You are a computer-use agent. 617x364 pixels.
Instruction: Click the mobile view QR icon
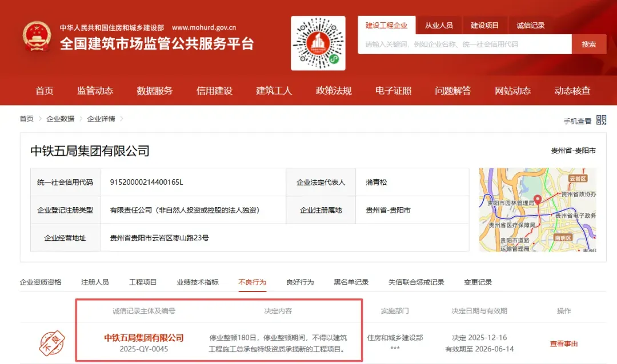coord(601,120)
